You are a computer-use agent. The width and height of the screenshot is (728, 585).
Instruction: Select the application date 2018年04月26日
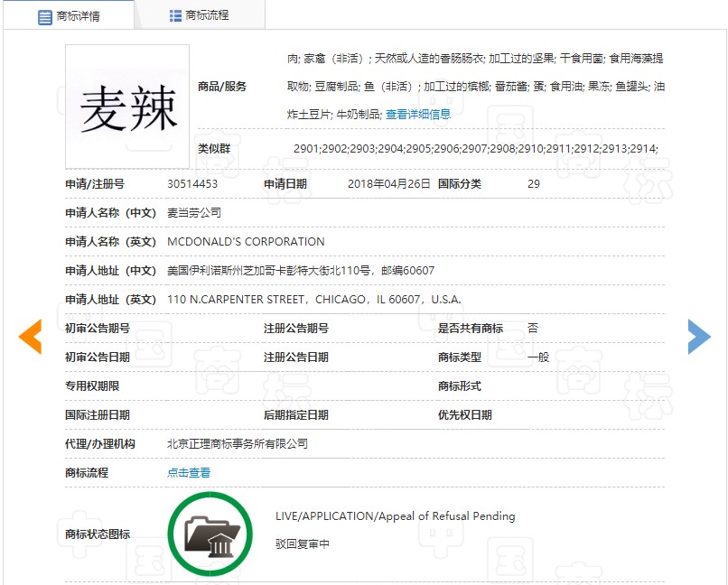[x=389, y=183]
